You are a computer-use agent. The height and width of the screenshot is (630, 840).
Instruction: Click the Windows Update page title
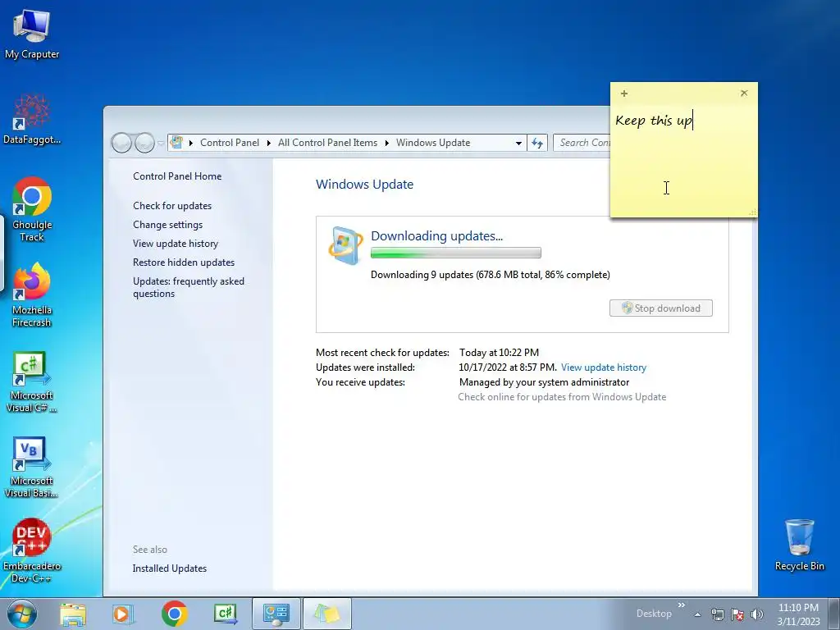364,185
